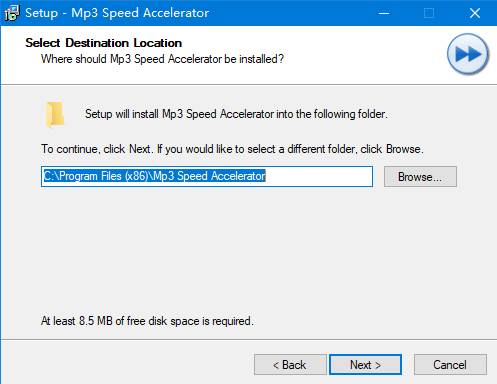The image size is (497, 384).
Task: Click the separator line above the Back button
Action: pos(249,340)
